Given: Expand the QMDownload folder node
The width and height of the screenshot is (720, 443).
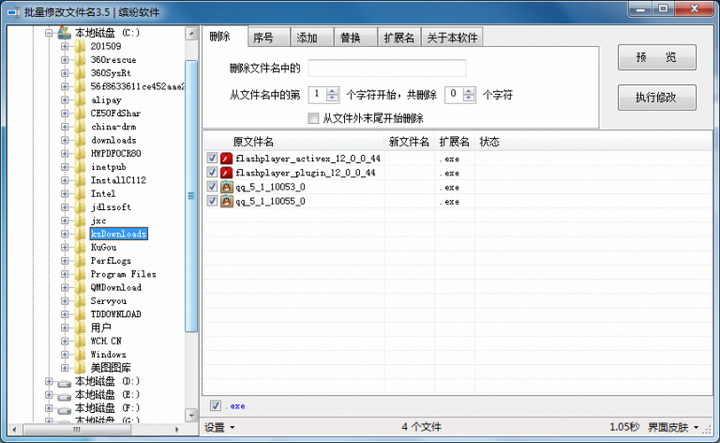Looking at the screenshot, I should [x=65, y=287].
